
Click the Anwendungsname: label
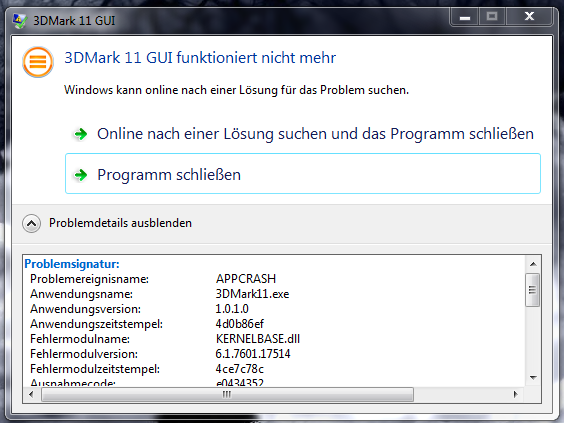tap(81, 294)
